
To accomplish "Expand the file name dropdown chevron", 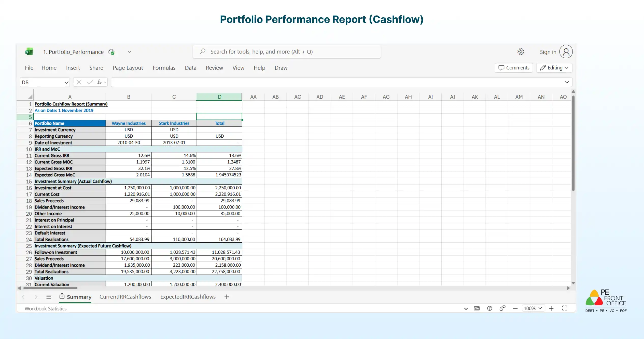I will tap(129, 52).
